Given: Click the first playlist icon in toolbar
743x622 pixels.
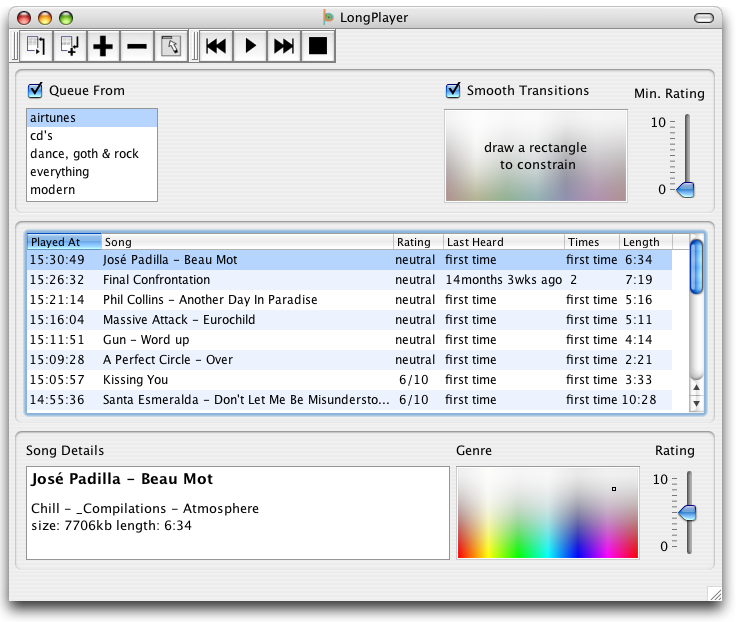Looking at the screenshot, I should (37, 46).
